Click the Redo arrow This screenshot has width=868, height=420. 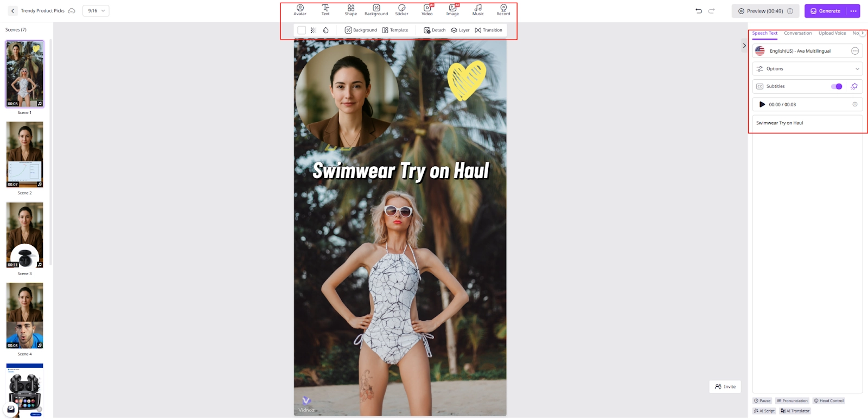point(711,11)
